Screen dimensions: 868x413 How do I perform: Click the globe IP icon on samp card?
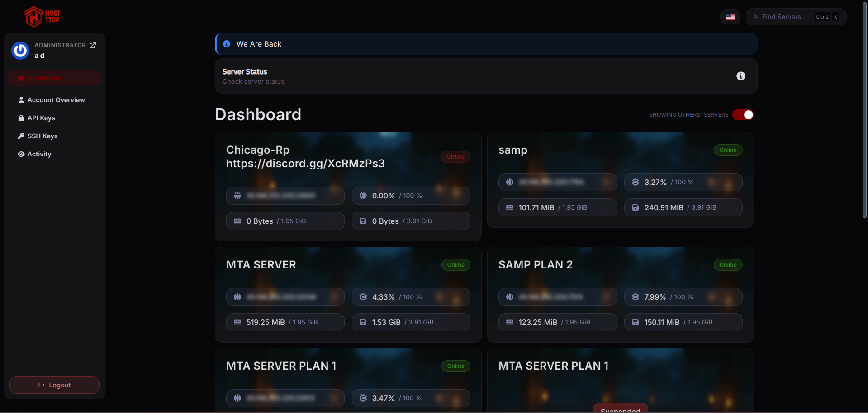click(510, 182)
